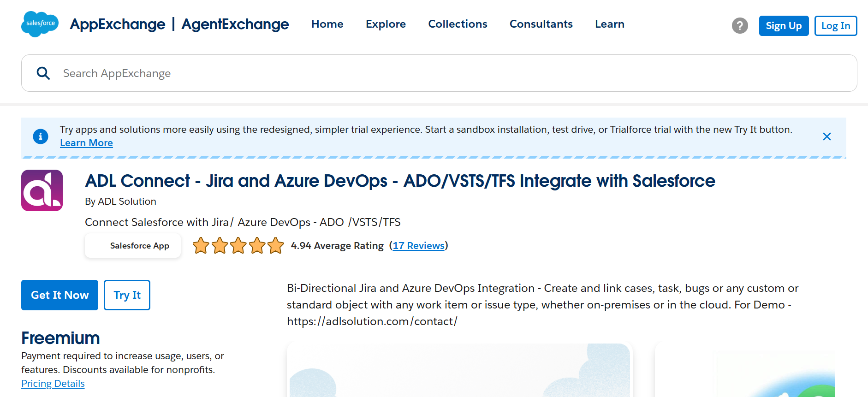This screenshot has height=397, width=868.
Task: Focus the Search AppExchange field
Action: [439, 73]
